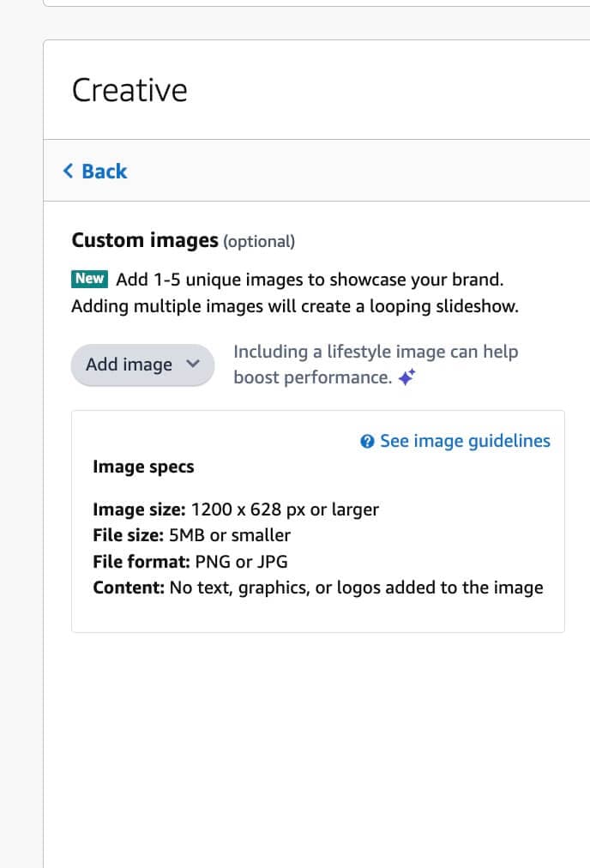Click the teal New badge icon
Image resolution: width=590 pixels, height=868 pixels.
tap(89, 278)
